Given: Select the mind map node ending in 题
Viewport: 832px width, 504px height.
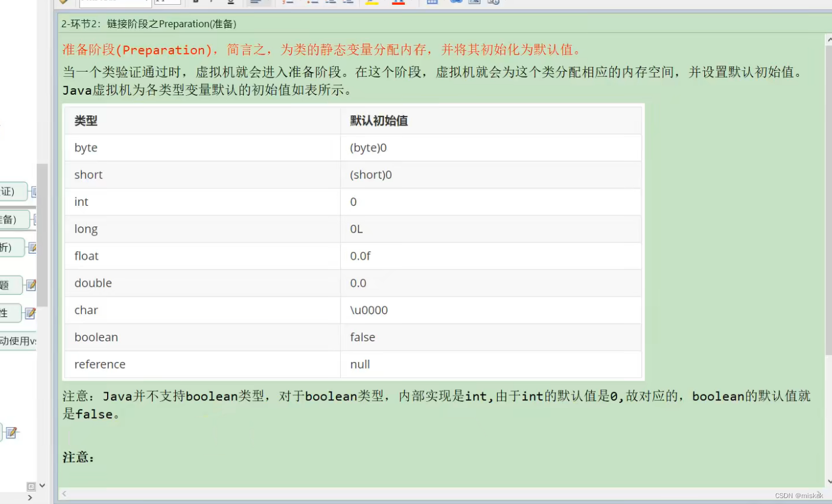Looking at the screenshot, I should pyautogui.click(x=11, y=285).
